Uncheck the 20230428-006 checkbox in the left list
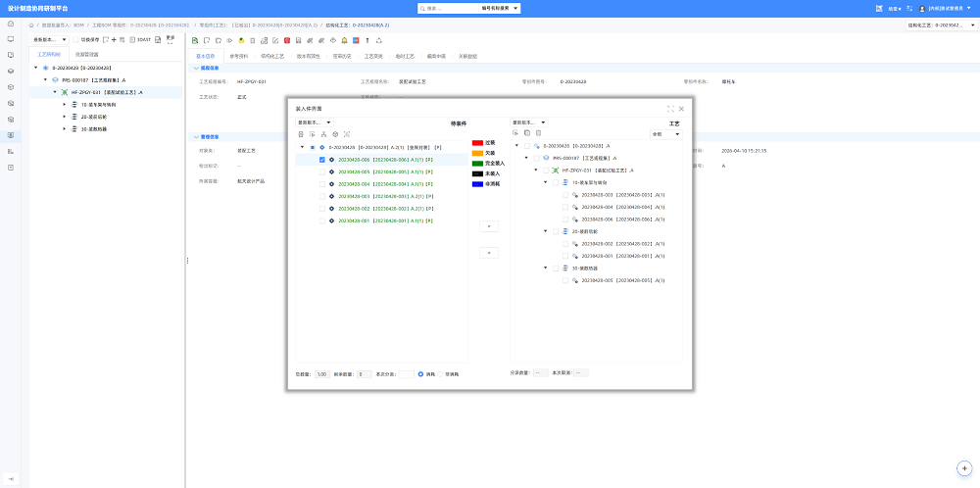This screenshot has width=980, height=488. tap(321, 160)
